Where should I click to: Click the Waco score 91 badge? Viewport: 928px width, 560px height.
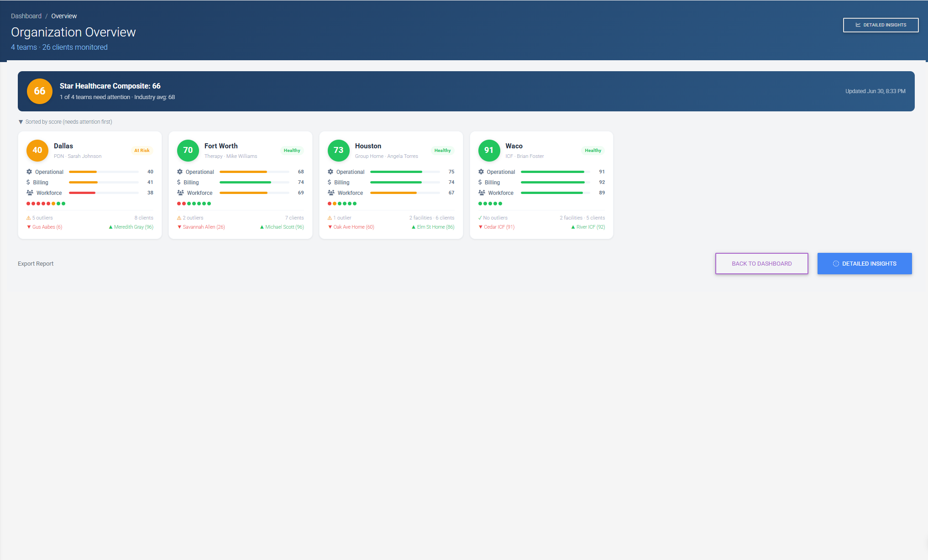click(x=489, y=151)
